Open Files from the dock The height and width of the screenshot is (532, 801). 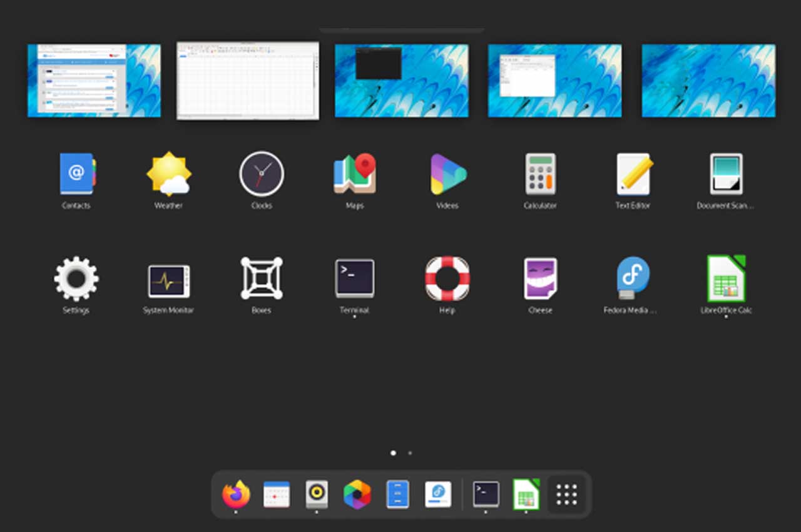click(397, 494)
